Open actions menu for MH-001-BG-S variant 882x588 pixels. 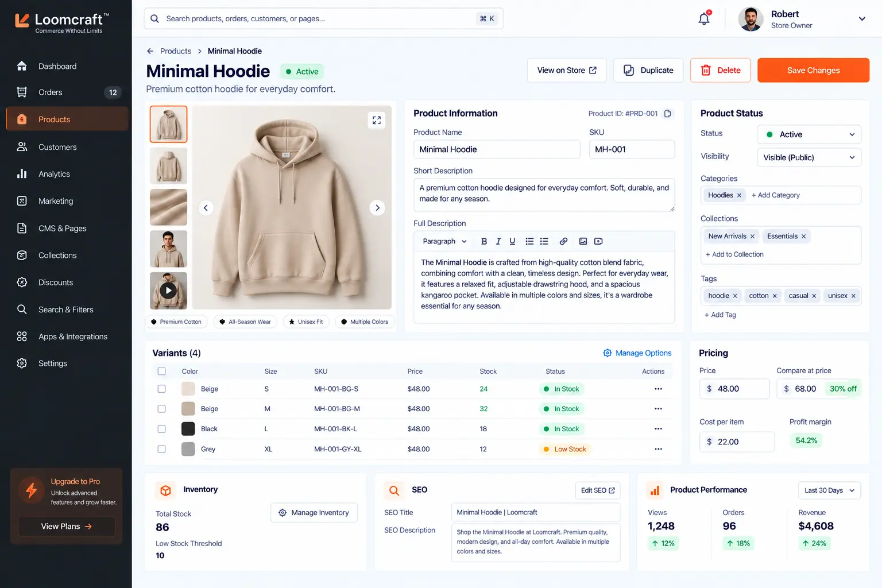658,389
